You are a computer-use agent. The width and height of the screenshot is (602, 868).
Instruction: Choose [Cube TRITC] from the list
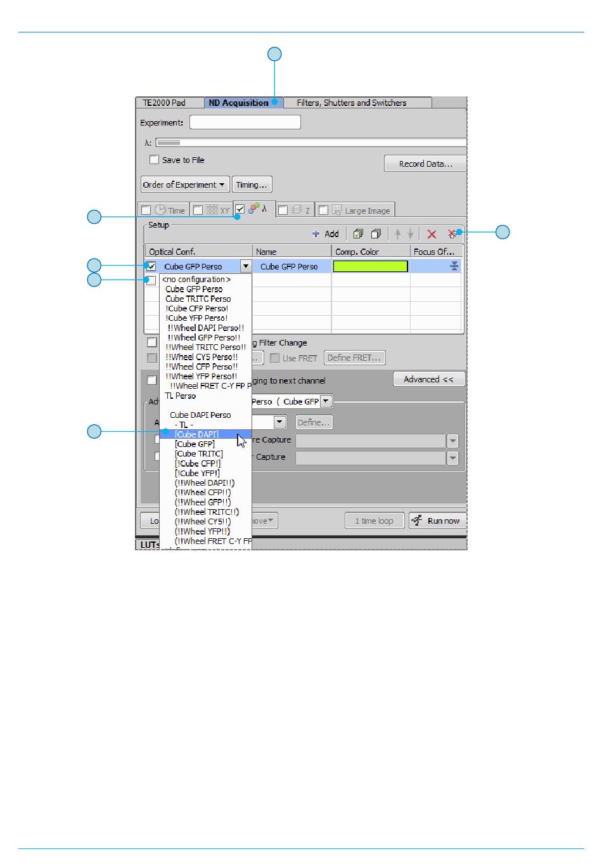coord(199,454)
